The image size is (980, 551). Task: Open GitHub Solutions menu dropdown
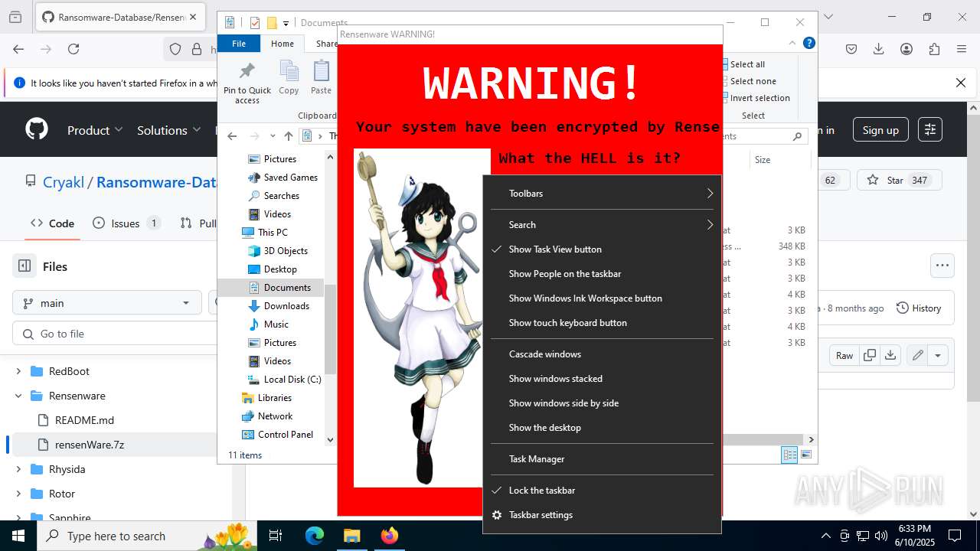pyautogui.click(x=168, y=130)
